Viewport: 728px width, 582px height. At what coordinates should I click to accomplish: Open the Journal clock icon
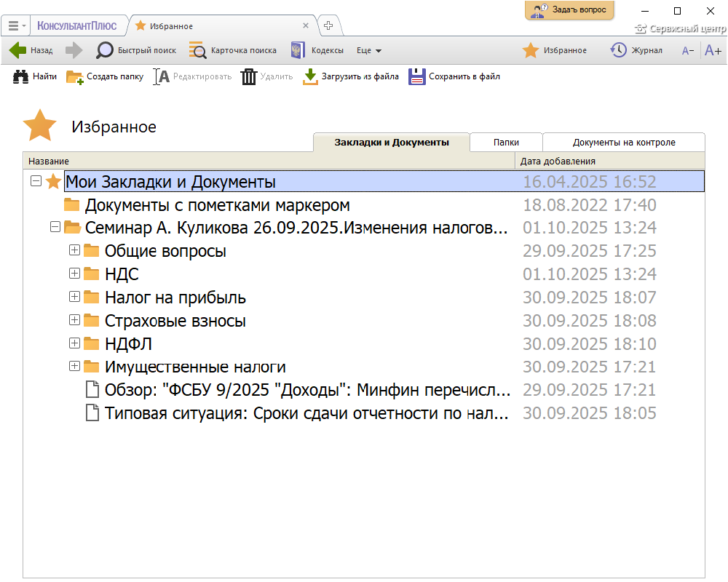point(618,50)
